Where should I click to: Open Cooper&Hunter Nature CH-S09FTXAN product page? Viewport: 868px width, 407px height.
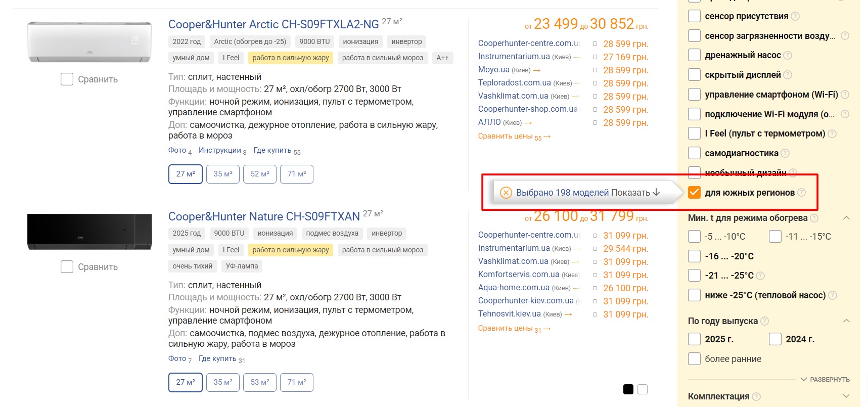click(x=264, y=216)
